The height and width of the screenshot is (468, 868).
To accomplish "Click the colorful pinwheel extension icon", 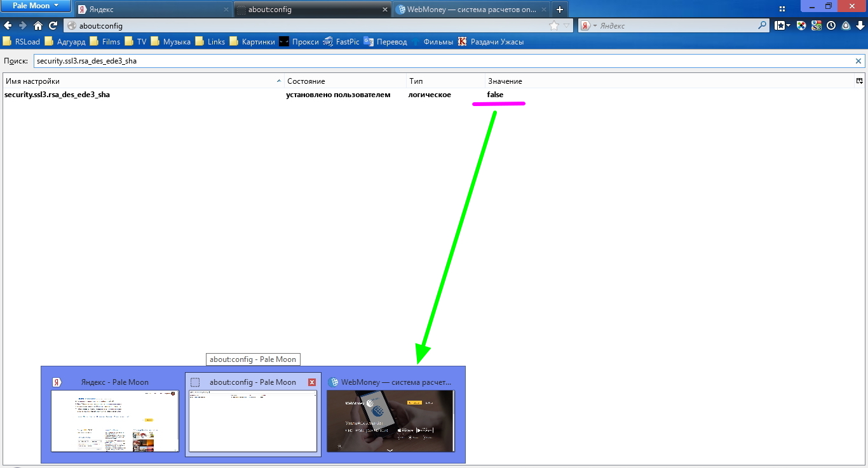I will tap(801, 26).
